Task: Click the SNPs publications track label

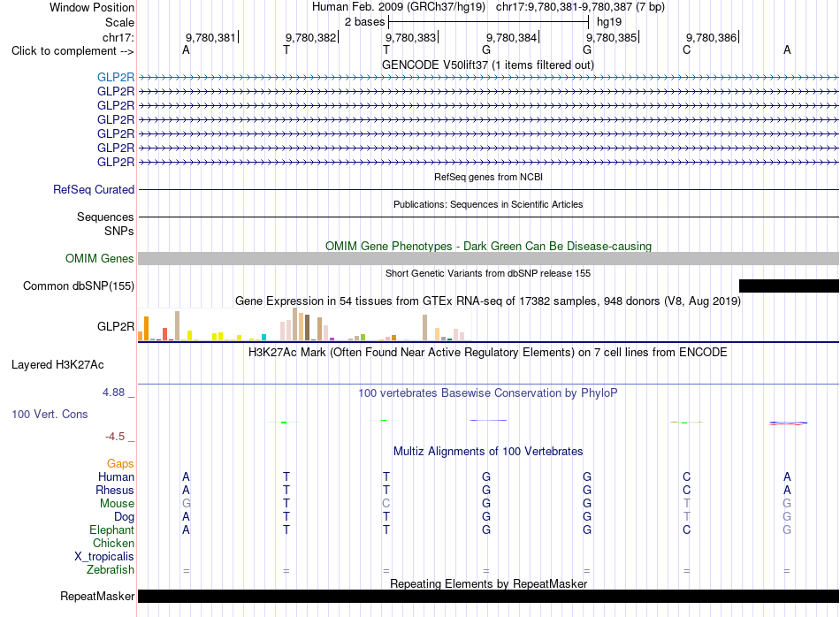Action: coord(119,231)
